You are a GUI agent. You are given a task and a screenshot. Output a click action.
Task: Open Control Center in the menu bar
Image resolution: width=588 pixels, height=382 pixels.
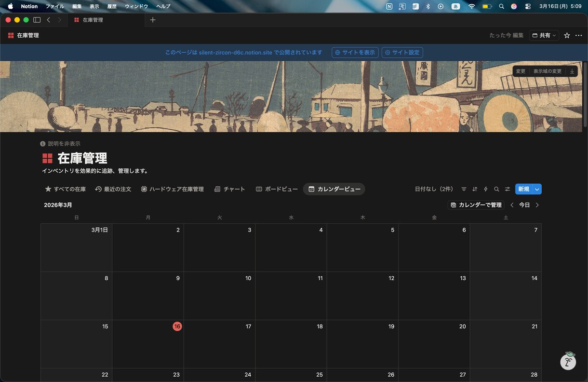click(x=528, y=6)
